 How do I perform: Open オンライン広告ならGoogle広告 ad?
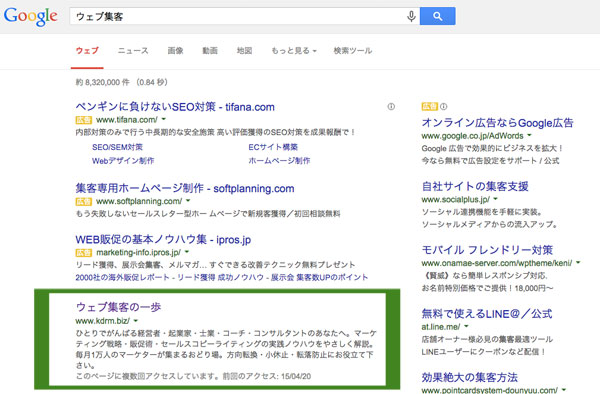[497, 123]
